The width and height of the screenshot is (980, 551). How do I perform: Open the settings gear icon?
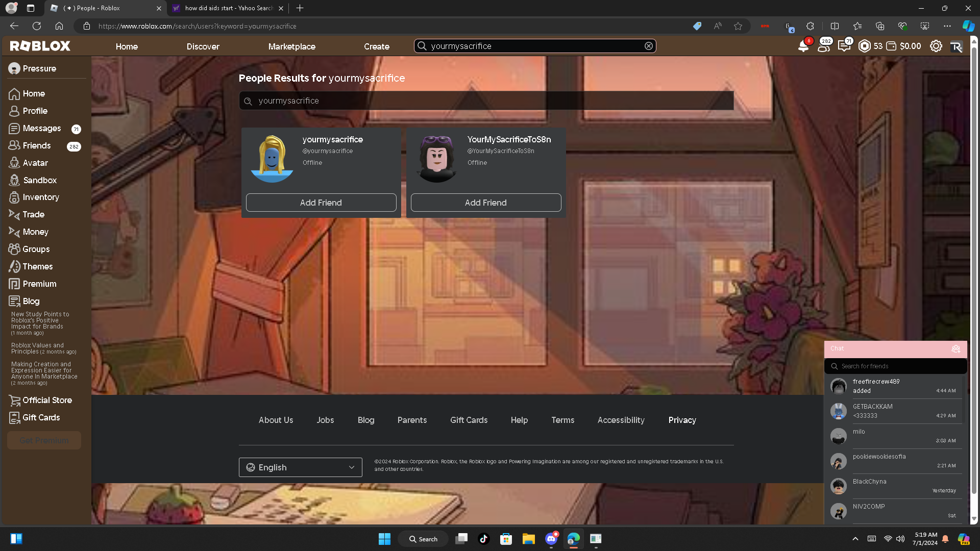[x=936, y=46]
